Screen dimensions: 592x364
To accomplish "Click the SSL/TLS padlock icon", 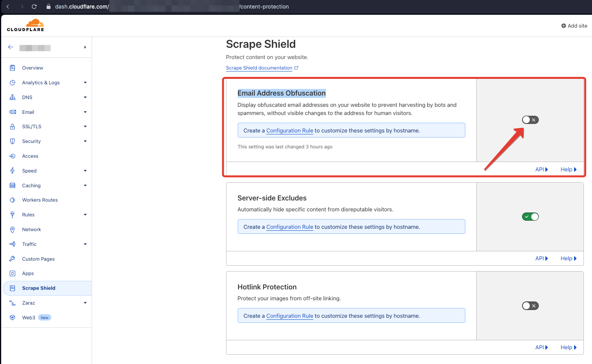I will point(12,127).
